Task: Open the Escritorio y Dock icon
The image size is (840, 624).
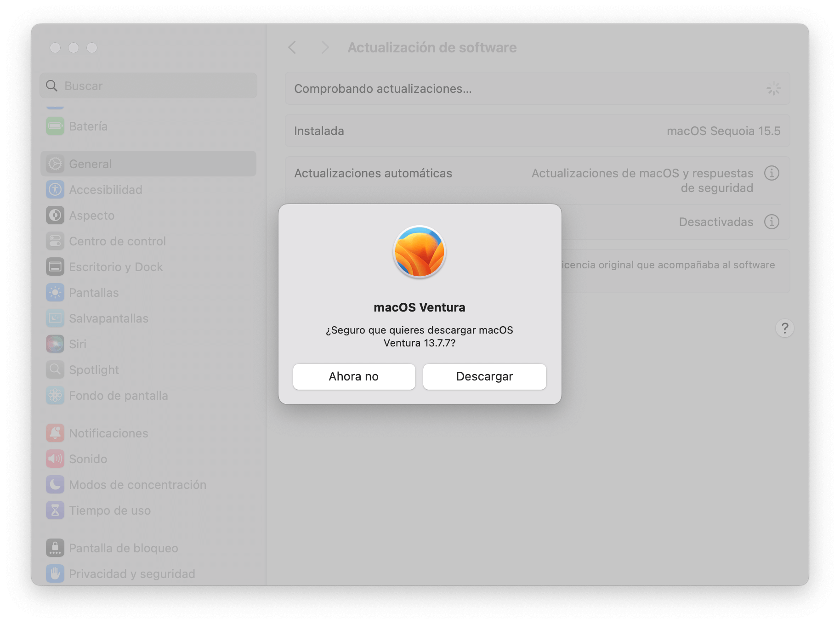Action: click(x=55, y=267)
